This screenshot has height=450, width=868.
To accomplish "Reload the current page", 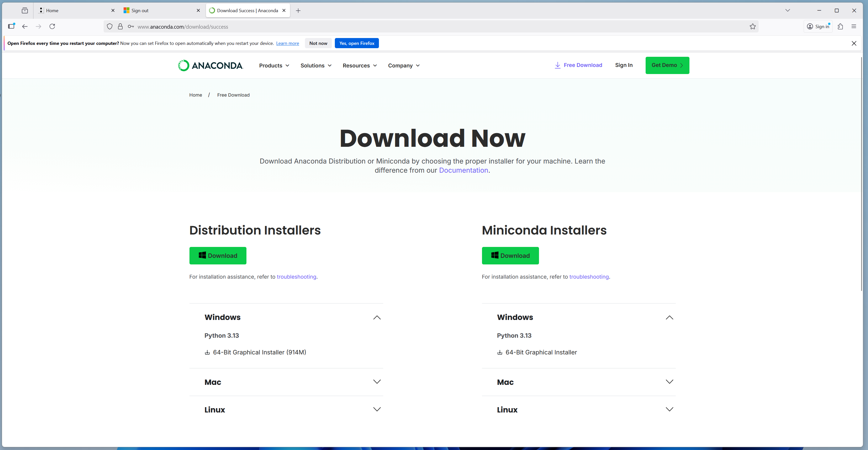I will coord(52,27).
